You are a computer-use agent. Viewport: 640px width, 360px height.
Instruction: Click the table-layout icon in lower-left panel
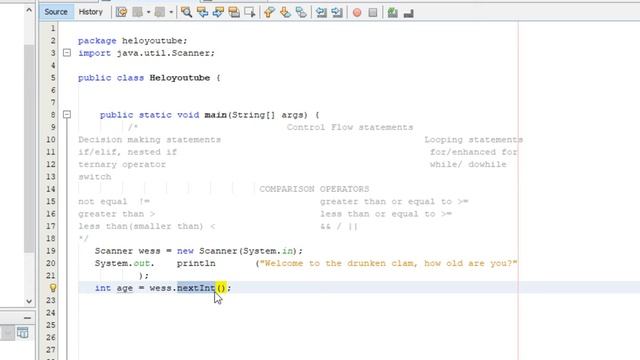(x=23, y=333)
